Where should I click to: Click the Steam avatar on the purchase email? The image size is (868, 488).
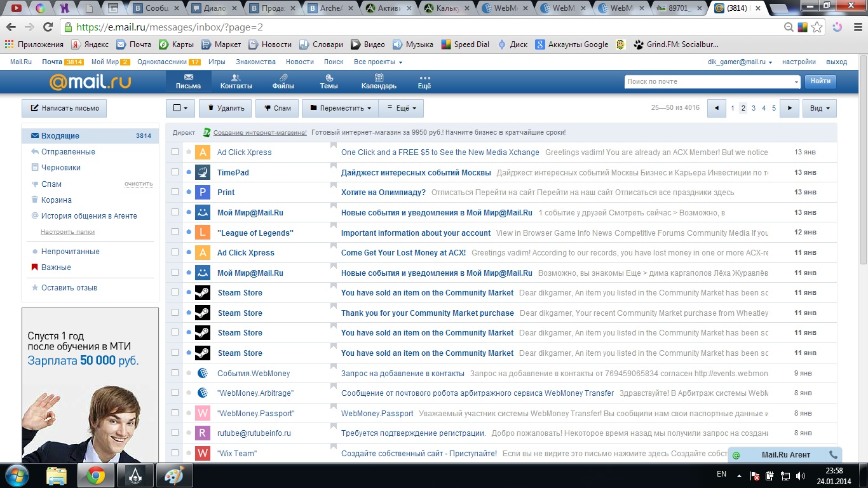[x=202, y=313]
